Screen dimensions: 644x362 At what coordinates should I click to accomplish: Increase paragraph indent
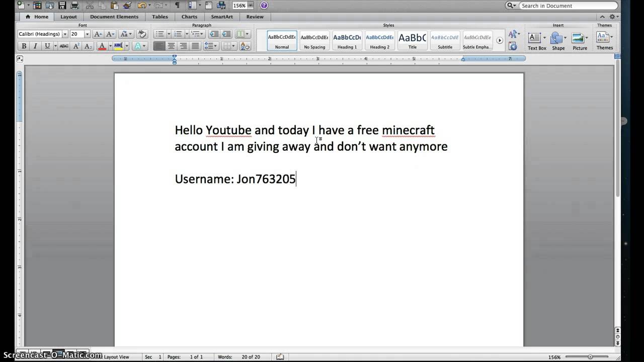click(226, 34)
